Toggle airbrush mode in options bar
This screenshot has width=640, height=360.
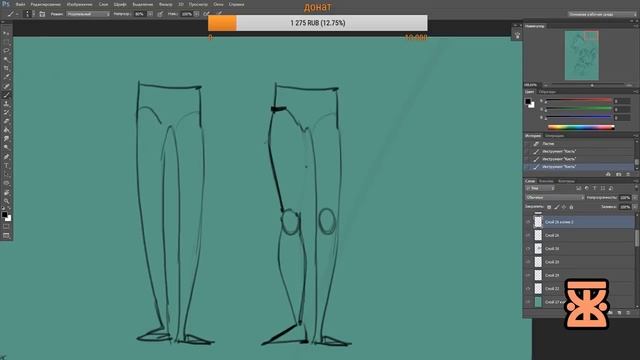pyautogui.click(x=206, y=14)
